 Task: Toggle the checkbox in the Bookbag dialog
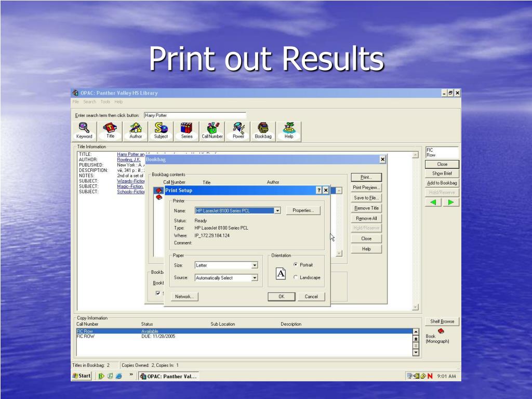(158, 293)
